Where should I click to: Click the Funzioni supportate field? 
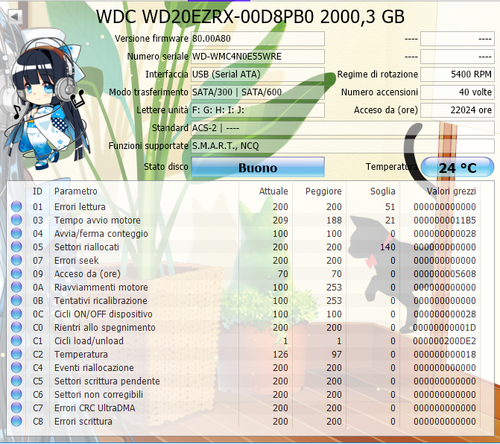tap(342, 146)
